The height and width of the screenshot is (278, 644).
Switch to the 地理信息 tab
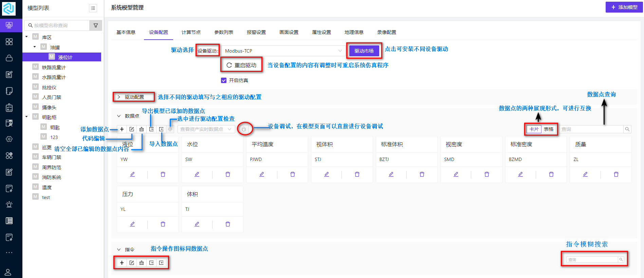tap(354, 32)
